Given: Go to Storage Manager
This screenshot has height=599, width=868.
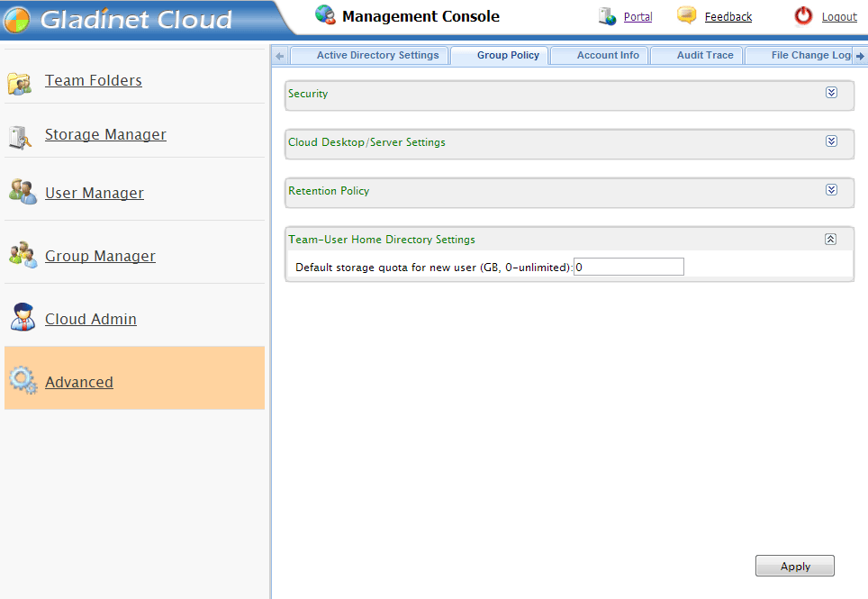Looking at the screenshot, I should click(x=105, y=134).
